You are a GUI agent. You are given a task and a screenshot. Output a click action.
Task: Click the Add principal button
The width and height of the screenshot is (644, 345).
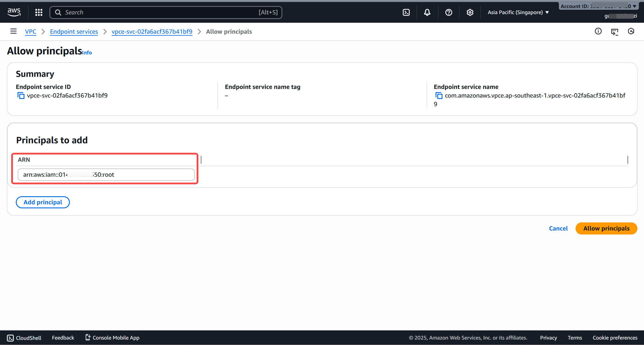(43, 202)
